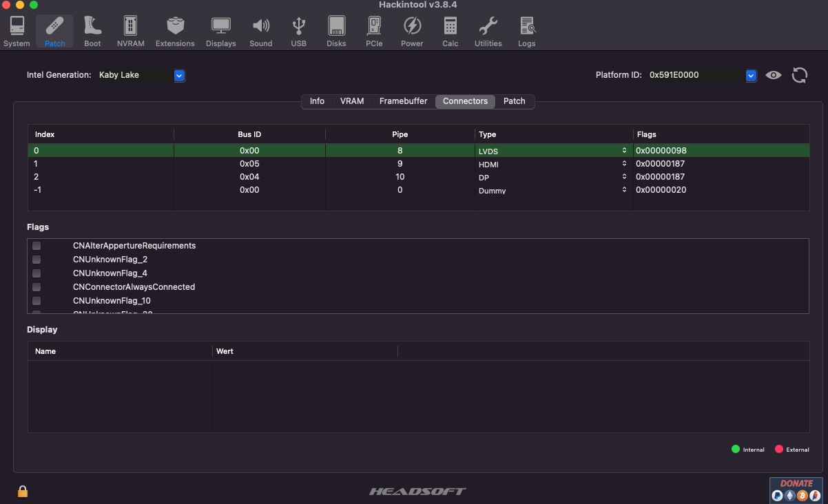The width and height of the screenshot is (828, 504).
Task: Open the PCIe toolbar section
Action: tap(374, 32)
